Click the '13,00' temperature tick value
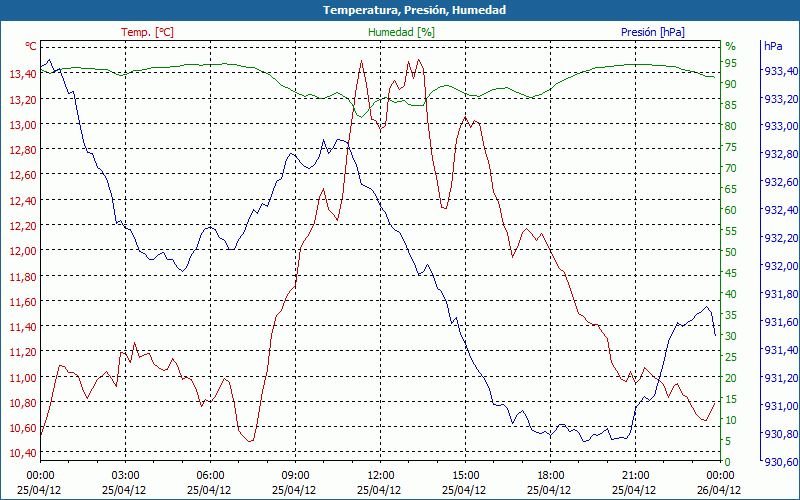 click(22, 124)
